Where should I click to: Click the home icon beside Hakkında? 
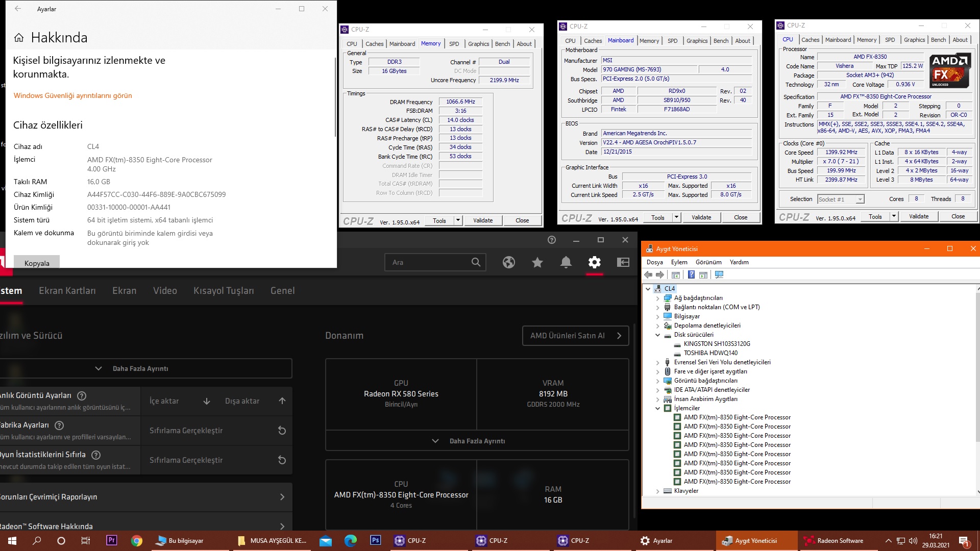(19, 38)
